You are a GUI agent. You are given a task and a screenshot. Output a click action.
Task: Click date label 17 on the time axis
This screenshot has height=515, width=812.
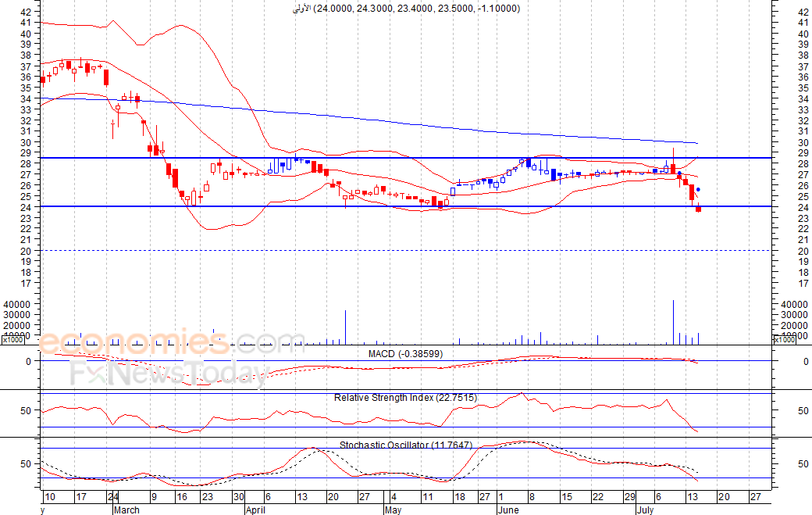tap(80, 497)
